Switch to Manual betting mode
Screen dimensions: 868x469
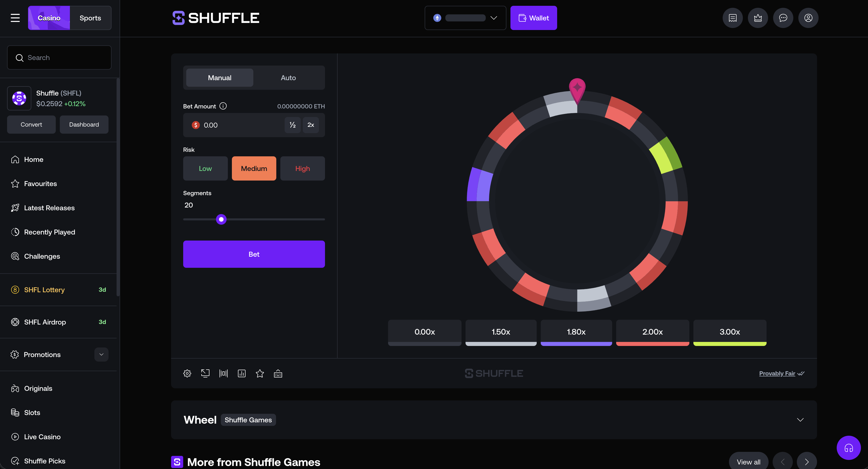[x=220, y=78]
